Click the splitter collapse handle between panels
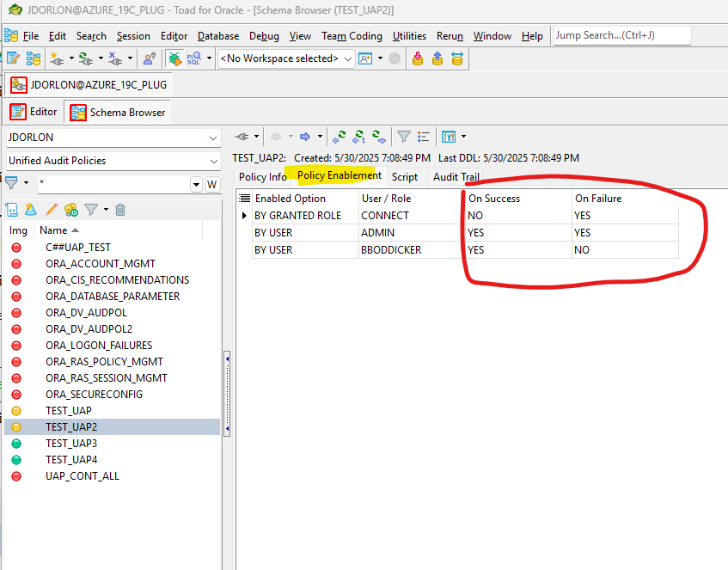The width and height of the screenshot is (728, 570). pos(227,394)
